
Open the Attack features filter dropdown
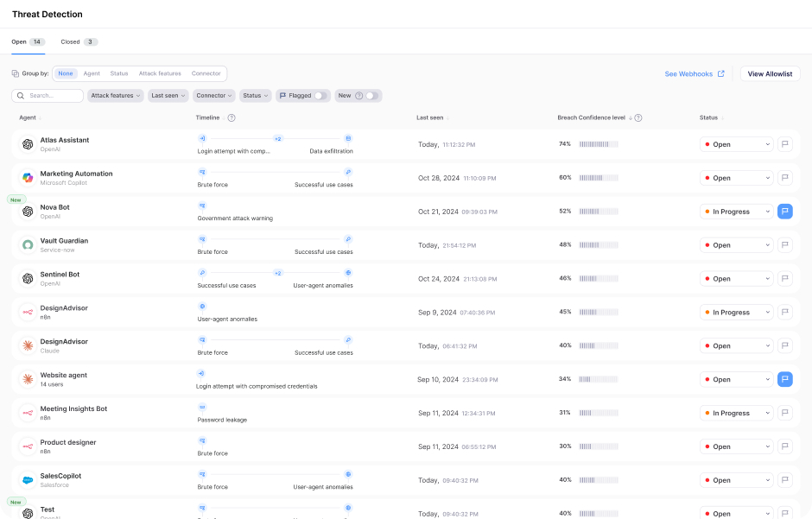pos(116,96)
